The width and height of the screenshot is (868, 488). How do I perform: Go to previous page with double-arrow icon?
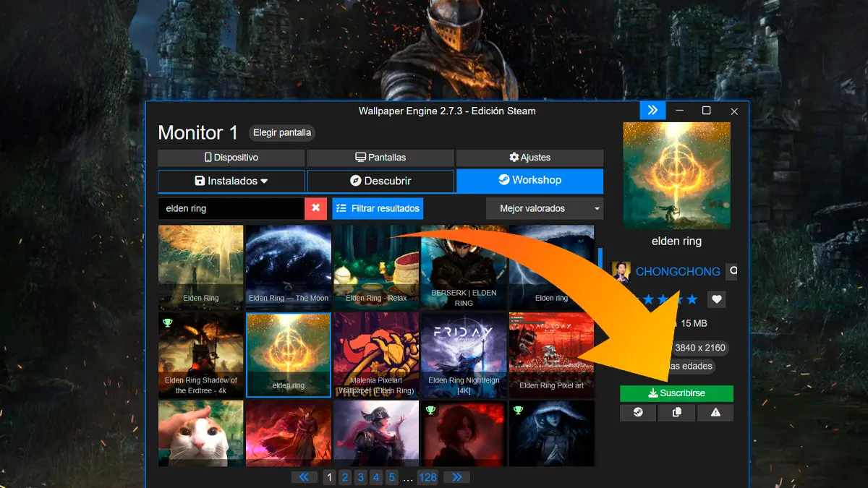[305, 477]
